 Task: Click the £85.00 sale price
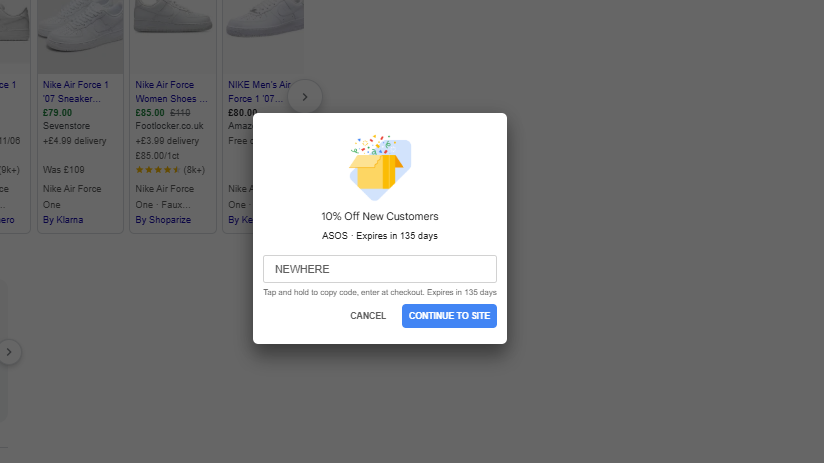150,112
